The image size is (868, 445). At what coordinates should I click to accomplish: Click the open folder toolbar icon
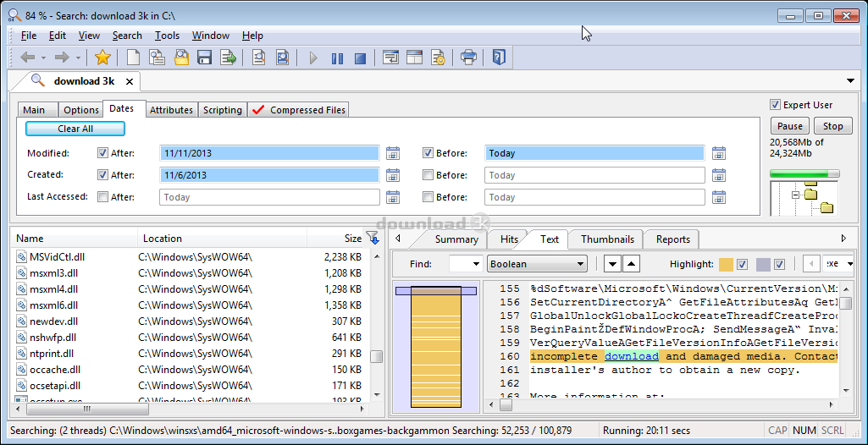pyautogui.click(x=181, y=57)
